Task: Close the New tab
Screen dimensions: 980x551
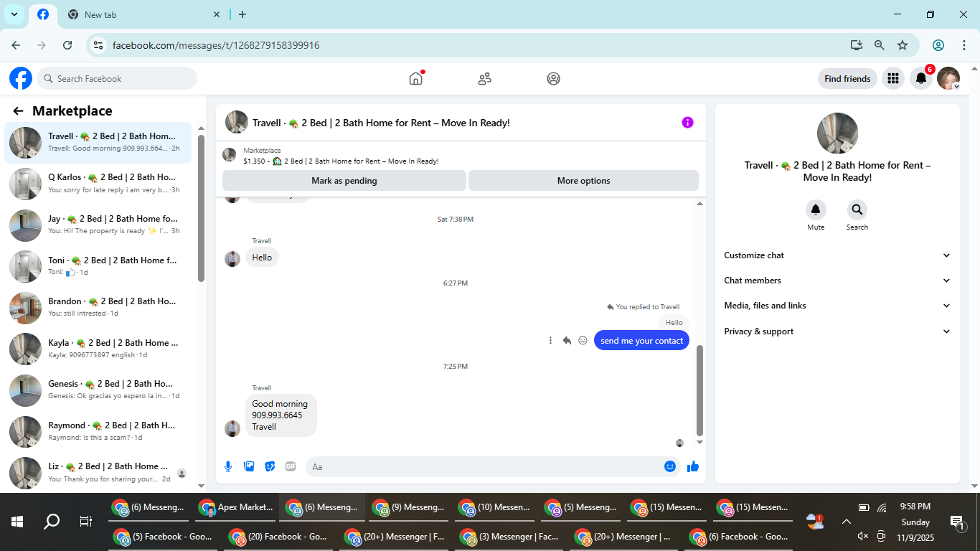Action: pos(217,14)
